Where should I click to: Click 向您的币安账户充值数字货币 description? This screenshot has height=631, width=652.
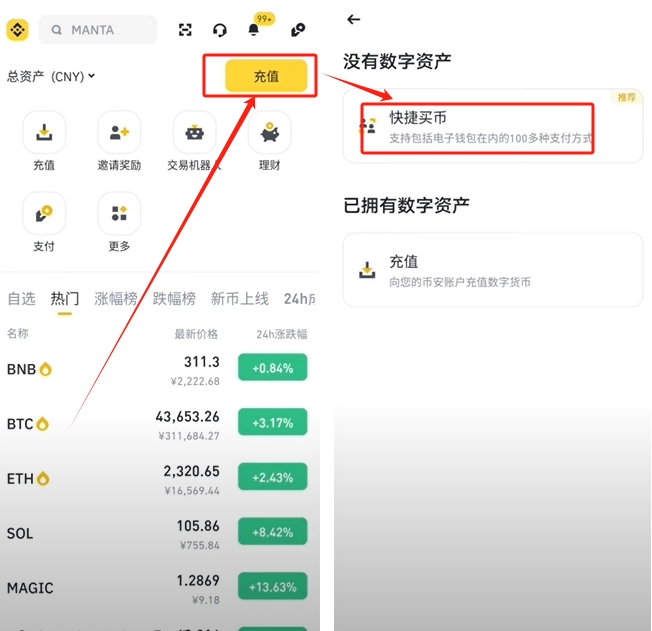(x=460, y=282)
